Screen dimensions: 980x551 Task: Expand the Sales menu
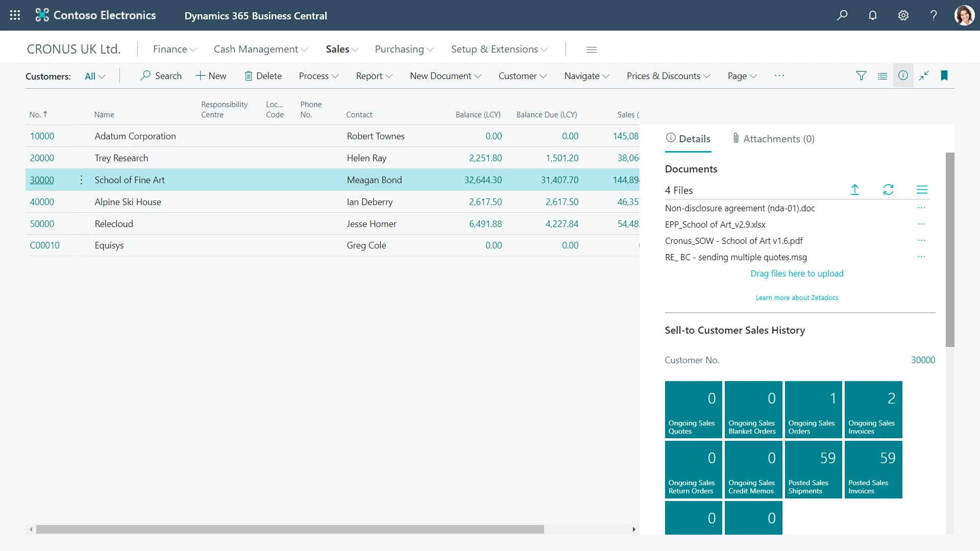342,49
